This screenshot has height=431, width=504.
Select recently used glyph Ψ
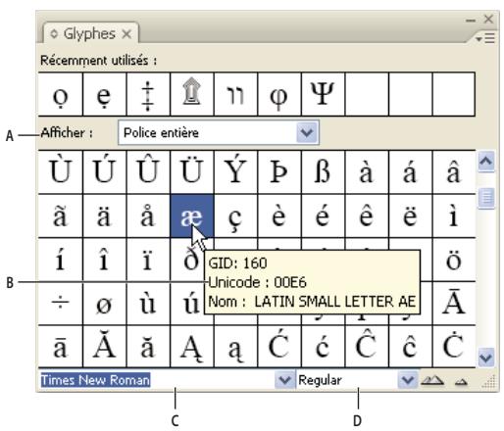click(324, 94)
